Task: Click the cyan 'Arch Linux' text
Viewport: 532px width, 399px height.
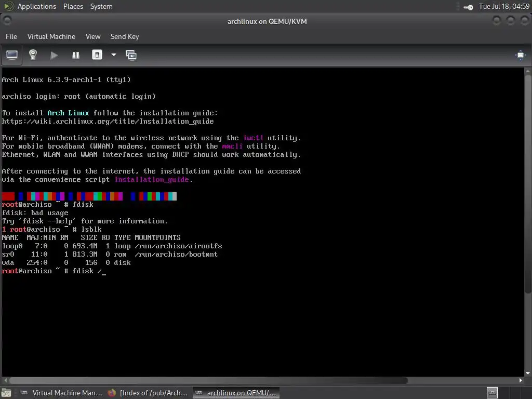Action: (x=68, y=113)
